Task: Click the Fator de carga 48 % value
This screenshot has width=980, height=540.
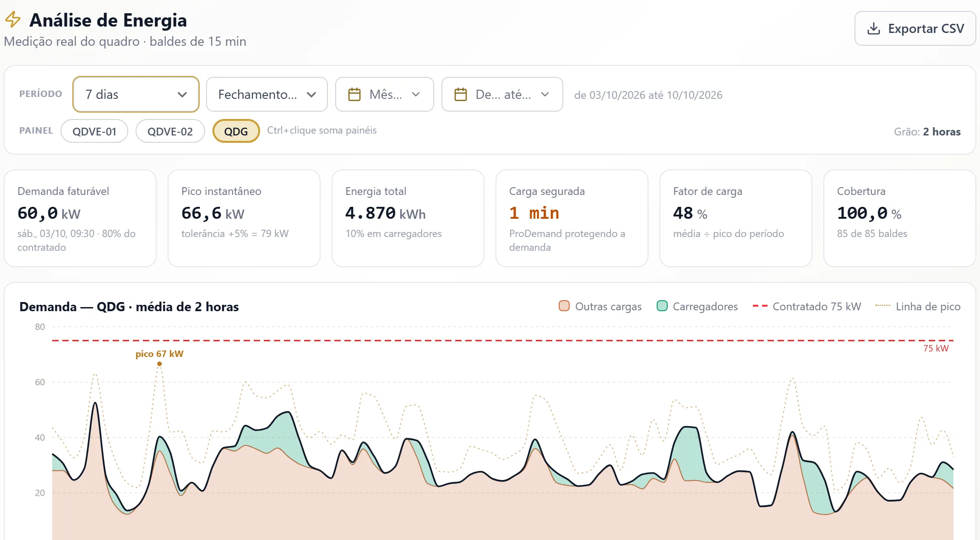Action: [x=690, y=213]
